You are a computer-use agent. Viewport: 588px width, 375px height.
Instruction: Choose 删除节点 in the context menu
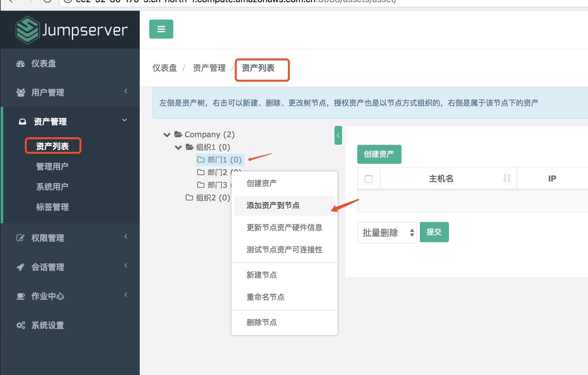click(285, 323)
